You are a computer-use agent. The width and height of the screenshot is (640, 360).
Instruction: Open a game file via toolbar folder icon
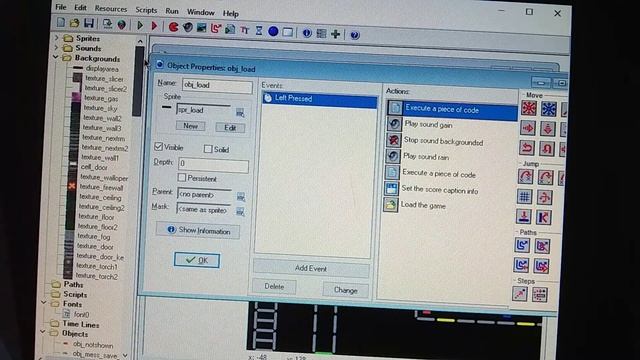click(x=74, y=23)
